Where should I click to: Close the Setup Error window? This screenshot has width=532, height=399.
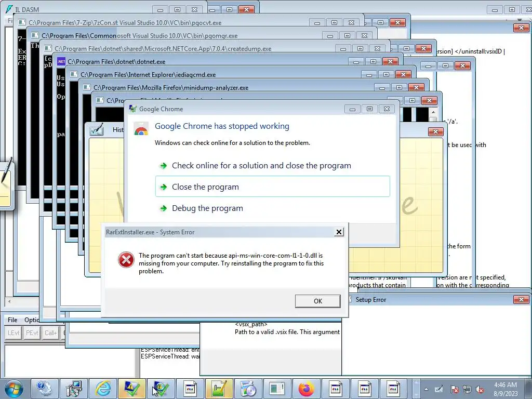click(521, 300)
